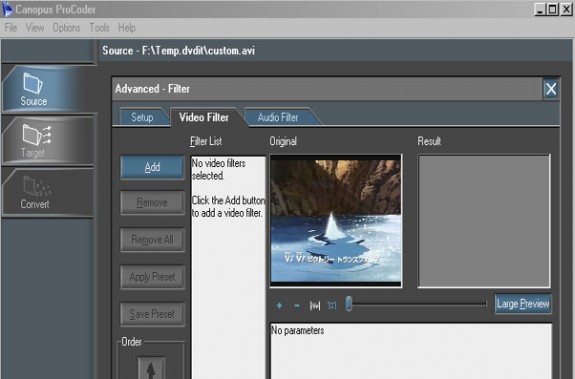Click the Canopus ProCoder title bar logo
Viewport: 575px width, 379px height.
[7, 9]
